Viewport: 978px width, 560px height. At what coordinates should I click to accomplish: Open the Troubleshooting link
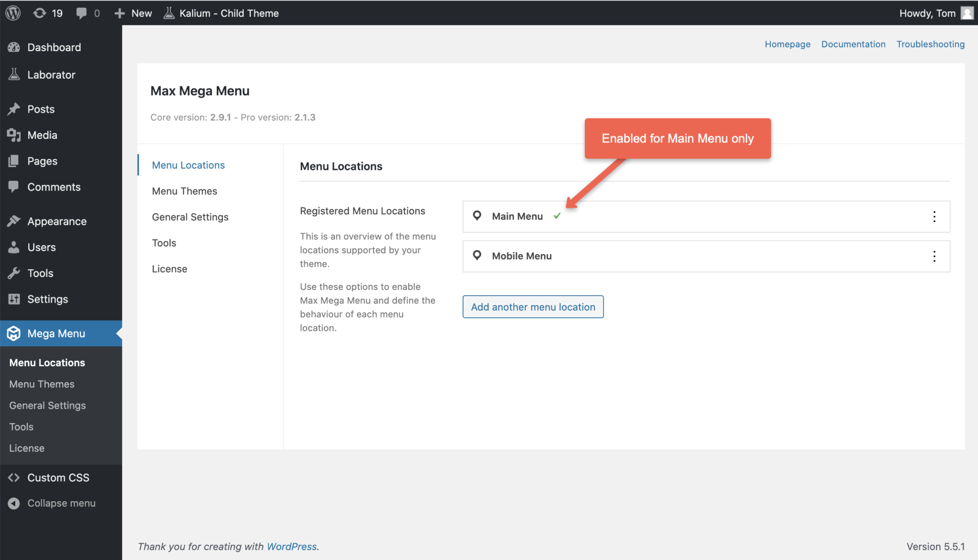(930, 44)
